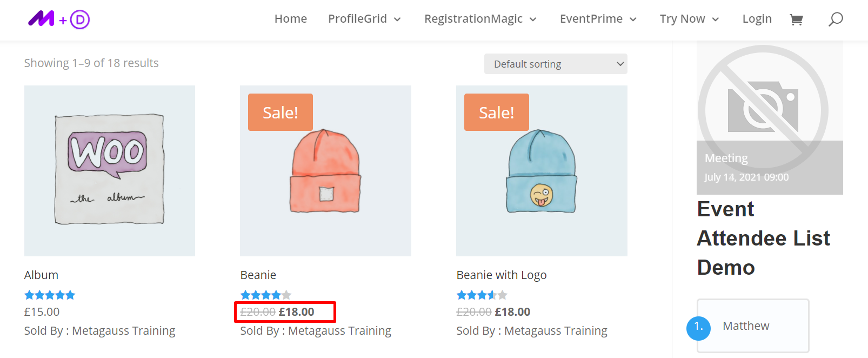The width and height of the screenshot is (868, 358).
Task: Expand the EventPrime menu chevron
Action: click(x=633, y=19)
